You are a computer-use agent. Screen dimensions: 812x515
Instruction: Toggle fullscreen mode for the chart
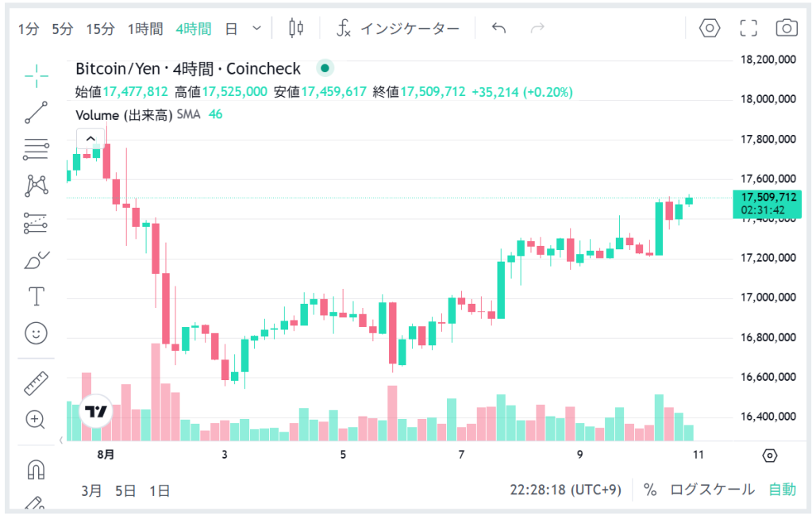pyautogui.click(x=748, y=29)
